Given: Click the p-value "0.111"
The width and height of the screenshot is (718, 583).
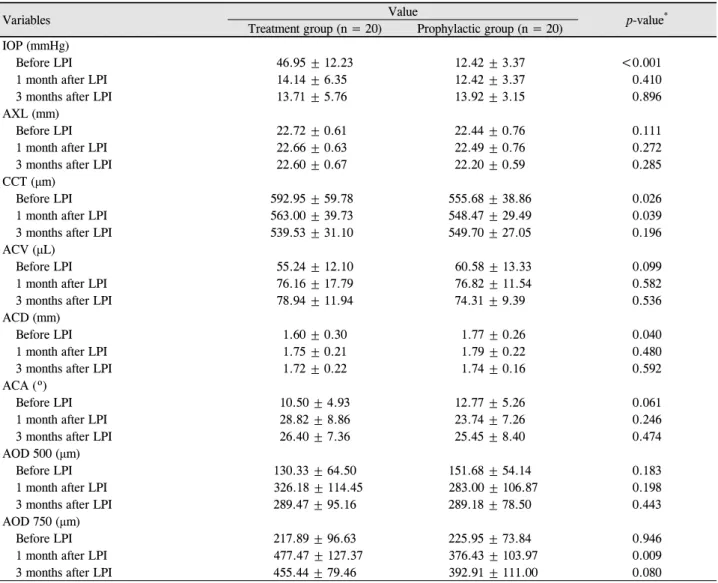Looking at the screenshot, I should (x=647, y=131).
